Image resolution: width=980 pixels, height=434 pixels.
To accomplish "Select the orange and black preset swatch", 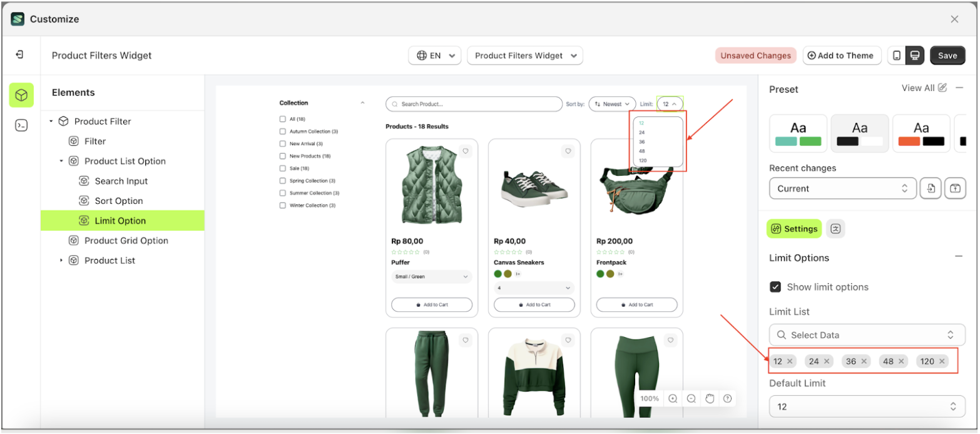I will tap(921, 133).
